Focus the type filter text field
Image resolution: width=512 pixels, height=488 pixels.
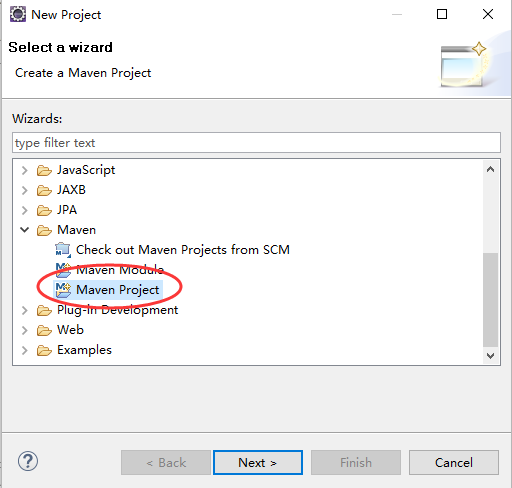tap(256, 143)
